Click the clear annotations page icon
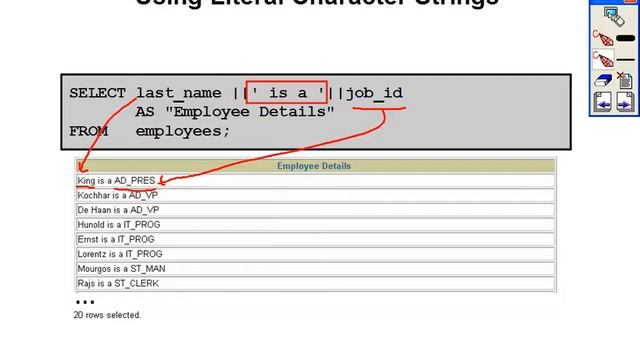 624,80
